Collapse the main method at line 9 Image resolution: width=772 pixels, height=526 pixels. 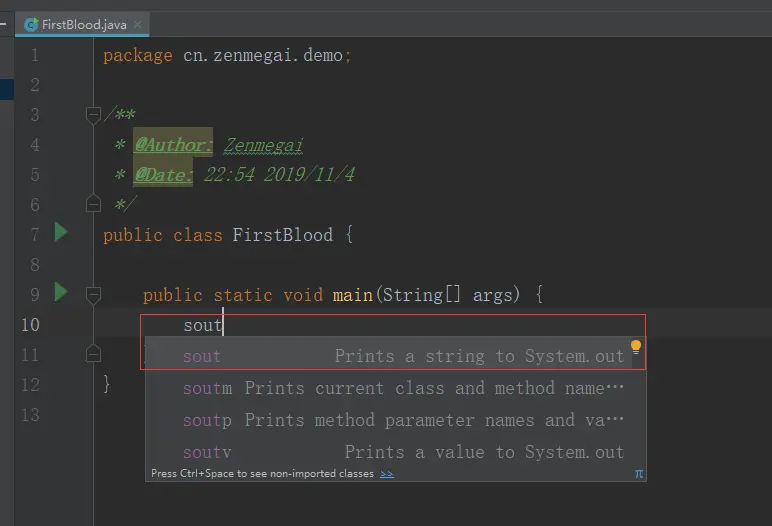pyautogui.click(x=93, y=295)
